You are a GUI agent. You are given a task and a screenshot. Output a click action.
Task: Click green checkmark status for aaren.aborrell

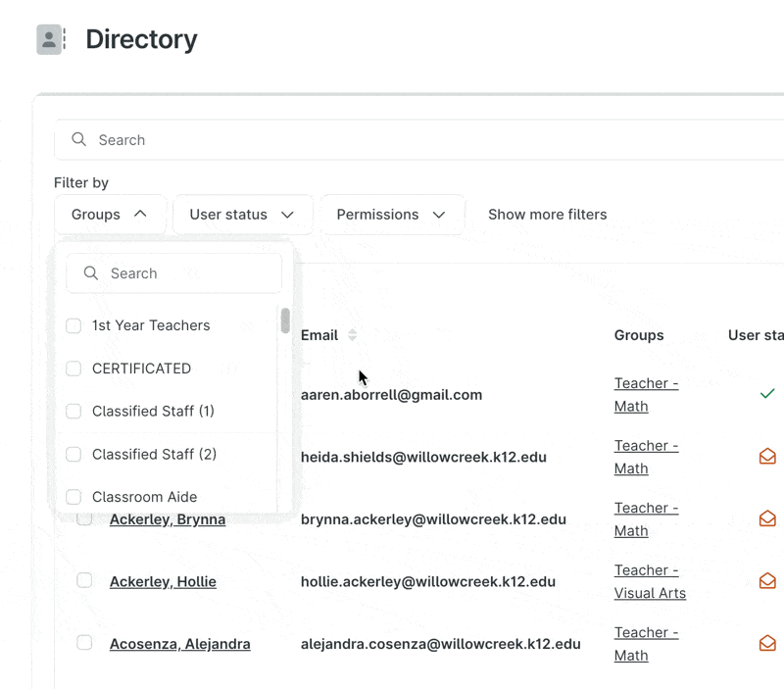click(x=767, y=394)
